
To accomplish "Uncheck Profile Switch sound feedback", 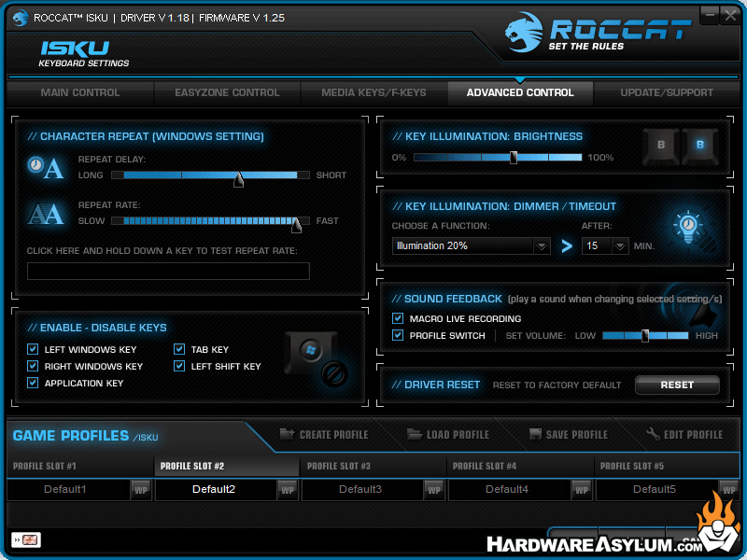I will click(x=398, y=335).
